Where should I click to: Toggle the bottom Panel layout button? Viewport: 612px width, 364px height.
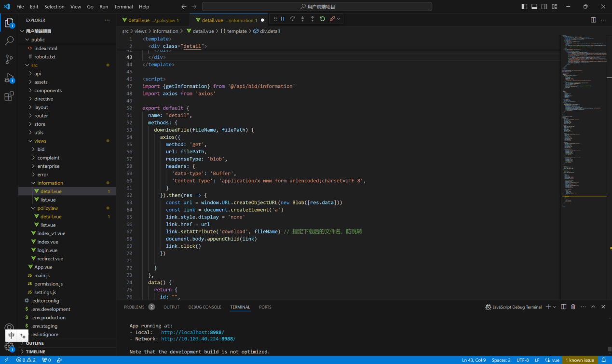pos(534,7)
